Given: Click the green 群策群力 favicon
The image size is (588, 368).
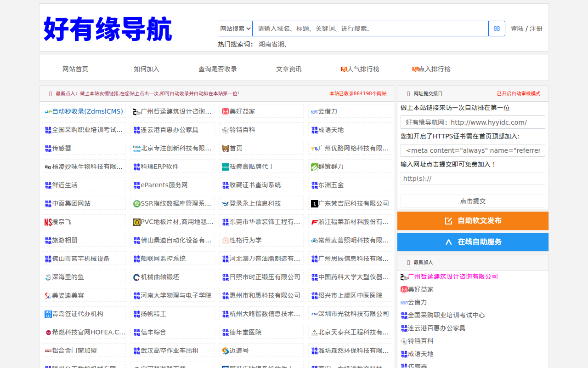Looking at the screenshot, I should pos(314,167).
